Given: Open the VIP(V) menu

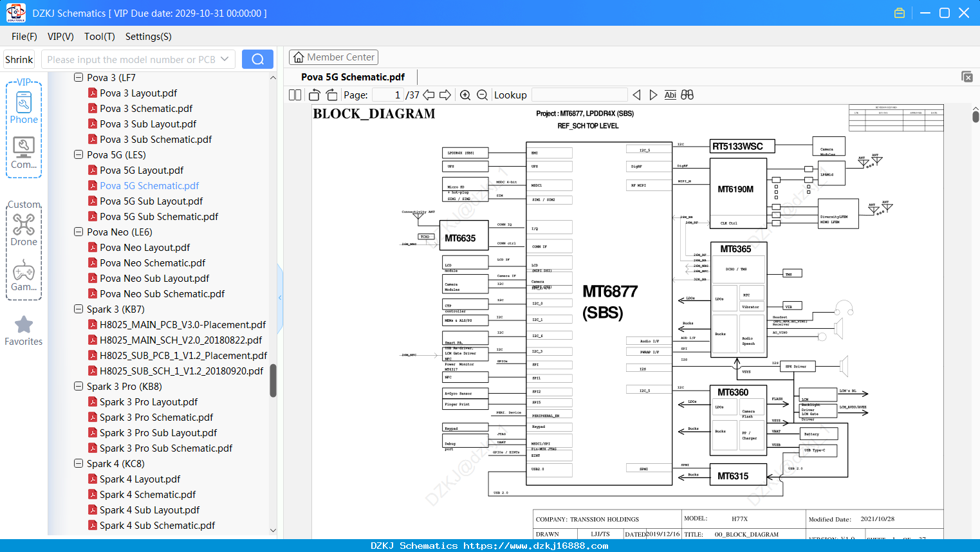Looking at the screenshot, I should (60, 37).
